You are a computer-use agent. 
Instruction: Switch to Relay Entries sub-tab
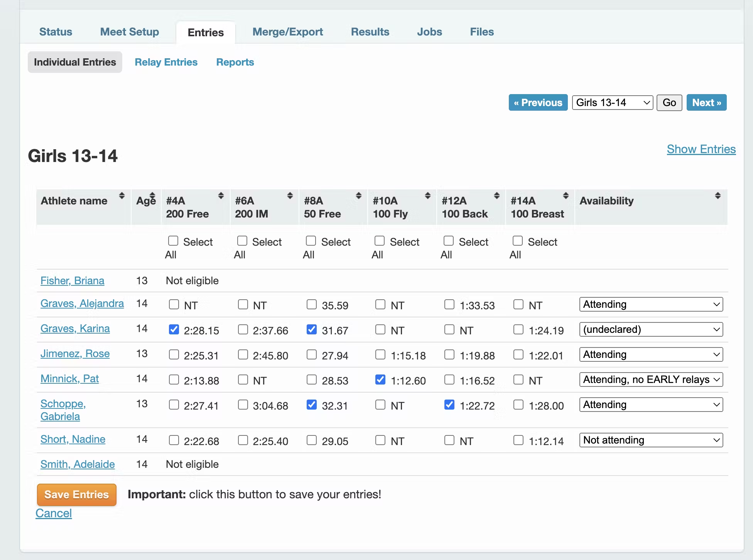[x=166, y=62]
